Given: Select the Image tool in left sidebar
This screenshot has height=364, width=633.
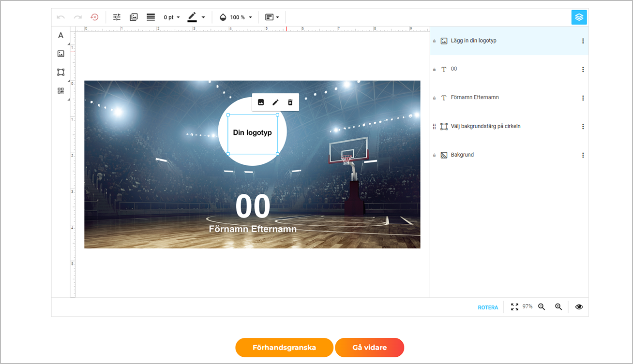Looking at the screenshot, I should pos(60,54).
